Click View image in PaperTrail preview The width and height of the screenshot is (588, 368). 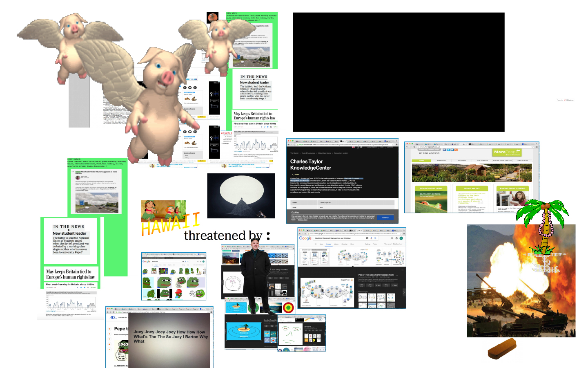[x=371, y=285]
